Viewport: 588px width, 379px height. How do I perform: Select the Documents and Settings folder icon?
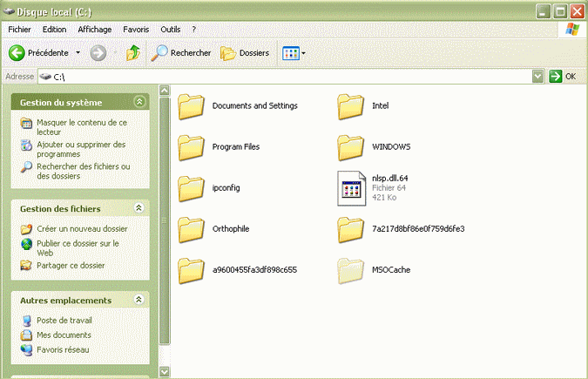192,107
